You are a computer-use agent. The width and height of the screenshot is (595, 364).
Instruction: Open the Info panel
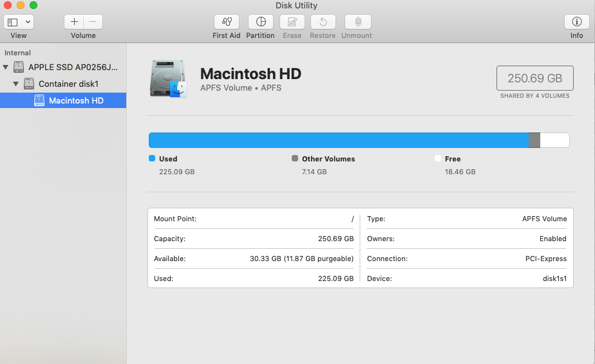tap(576, 22)
